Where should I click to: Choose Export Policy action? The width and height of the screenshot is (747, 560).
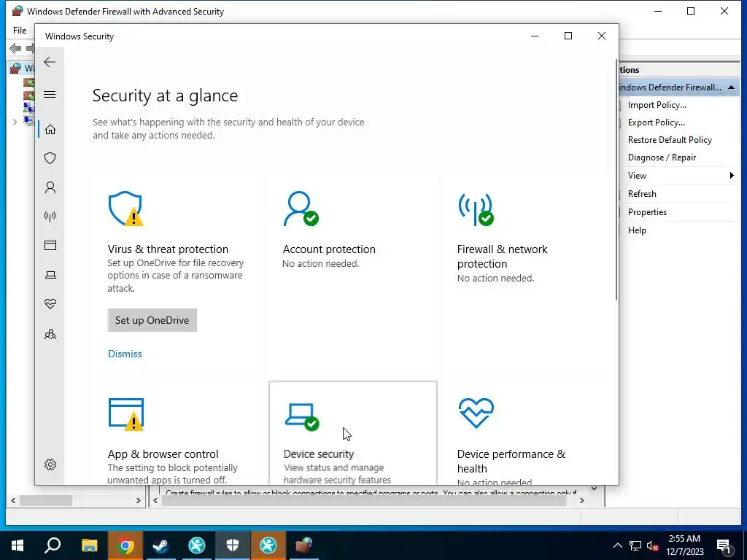(x=656, y=122)
